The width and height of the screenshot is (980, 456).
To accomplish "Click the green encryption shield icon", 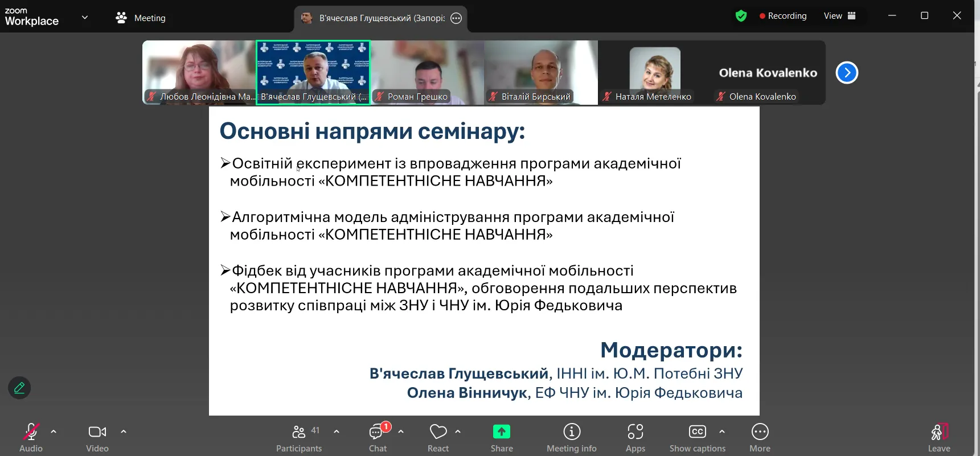I will (x=741, y=16).
